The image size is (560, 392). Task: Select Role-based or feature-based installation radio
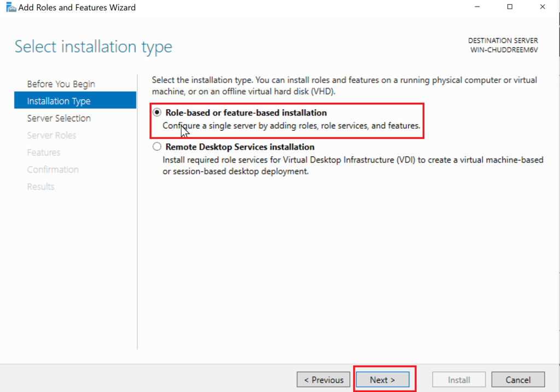pos(157,113)
